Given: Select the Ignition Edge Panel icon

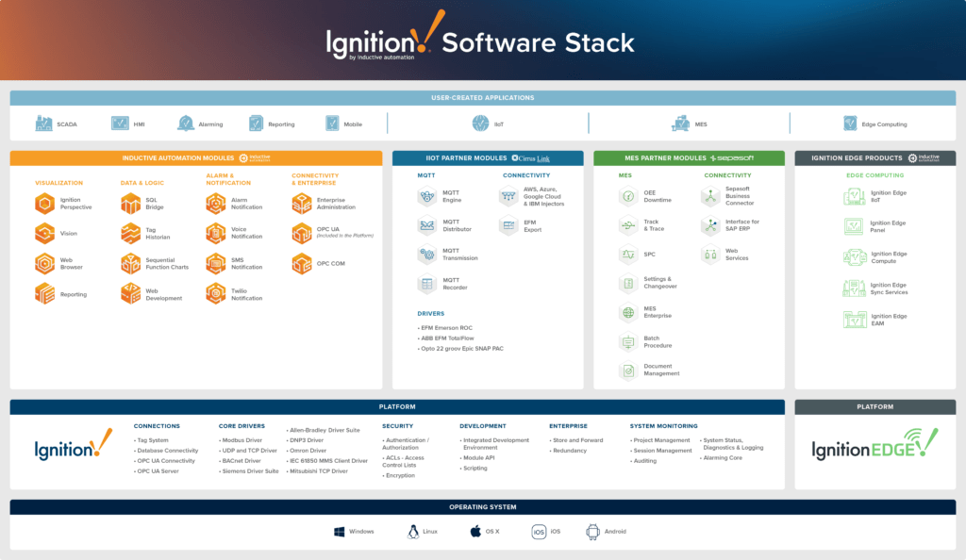Looking at the screenshot, I should click(854, 226).
